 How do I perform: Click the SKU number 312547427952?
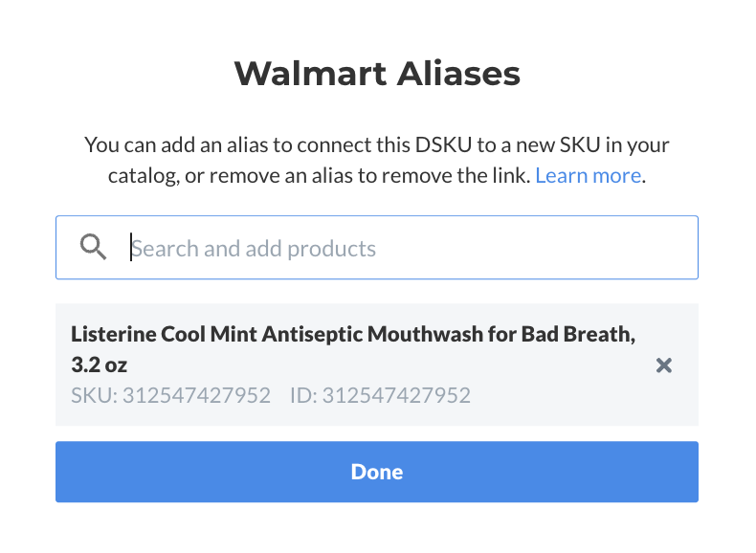coord(196,395)
